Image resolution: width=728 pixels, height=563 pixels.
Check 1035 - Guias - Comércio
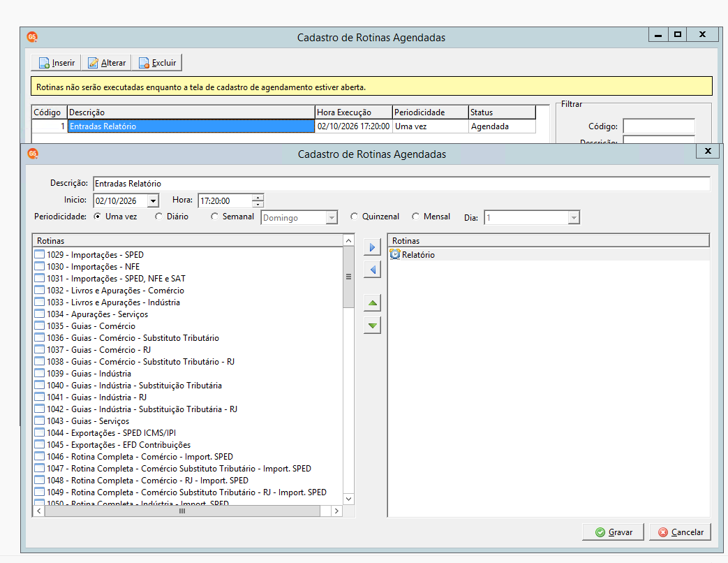pyautogui.click(x=40, y=326)
